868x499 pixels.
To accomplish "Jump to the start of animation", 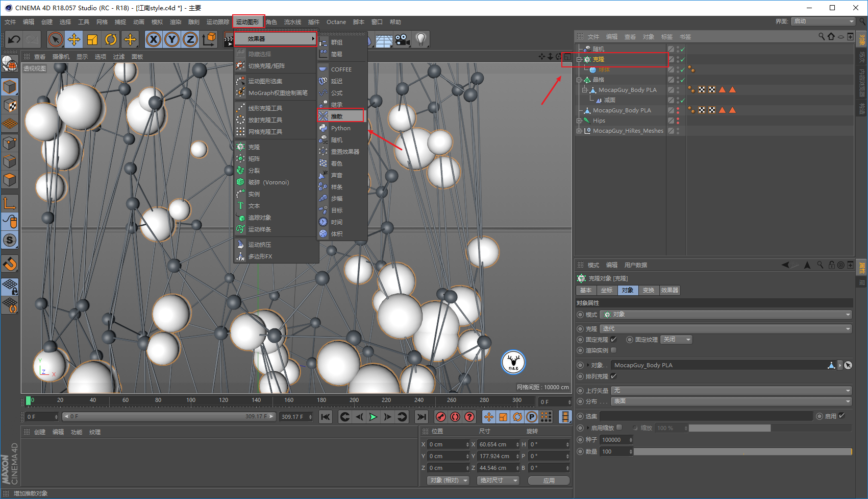I will point(326,417).
